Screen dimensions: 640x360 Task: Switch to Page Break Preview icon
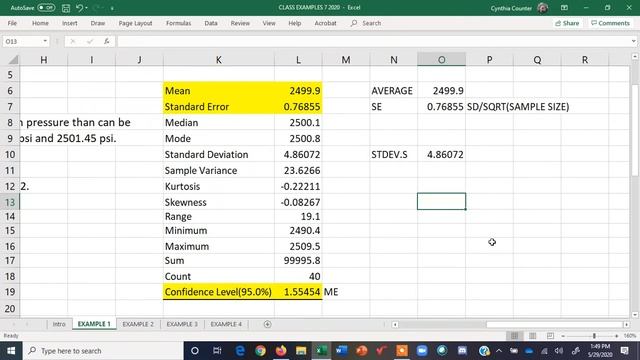550,336
